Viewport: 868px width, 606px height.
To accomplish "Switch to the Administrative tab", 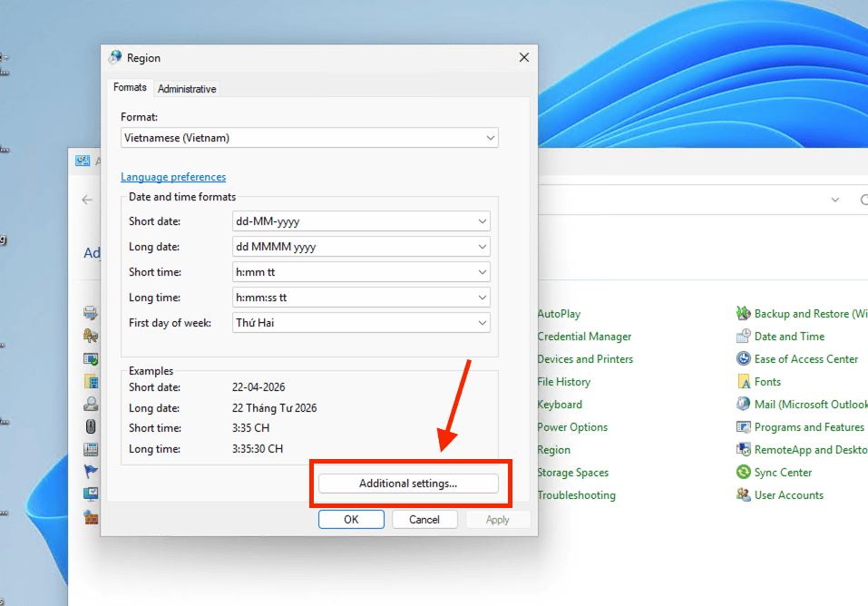I will (186, 88).
